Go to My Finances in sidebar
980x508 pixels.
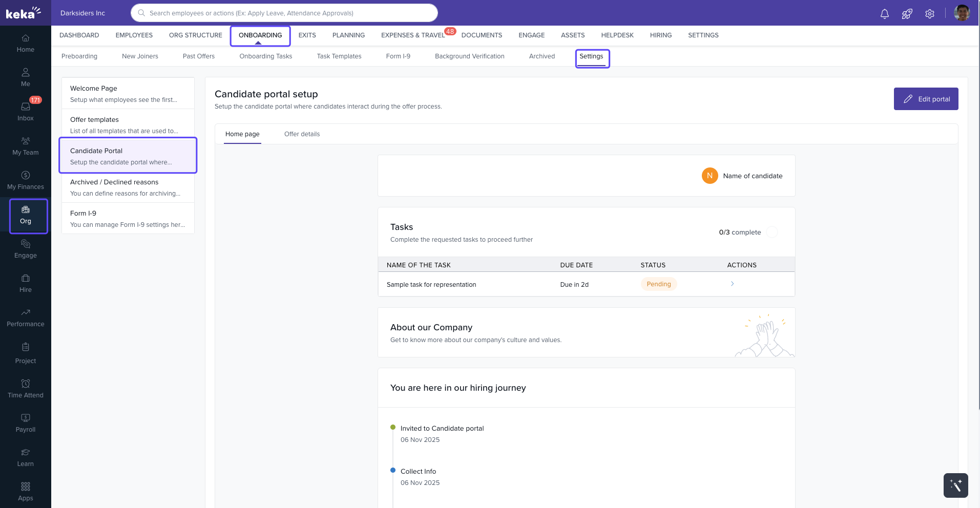point(26,180)
